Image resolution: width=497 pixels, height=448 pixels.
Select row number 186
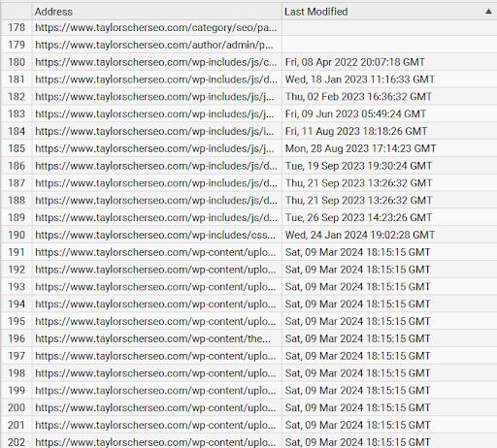click(x=17, y=166)
